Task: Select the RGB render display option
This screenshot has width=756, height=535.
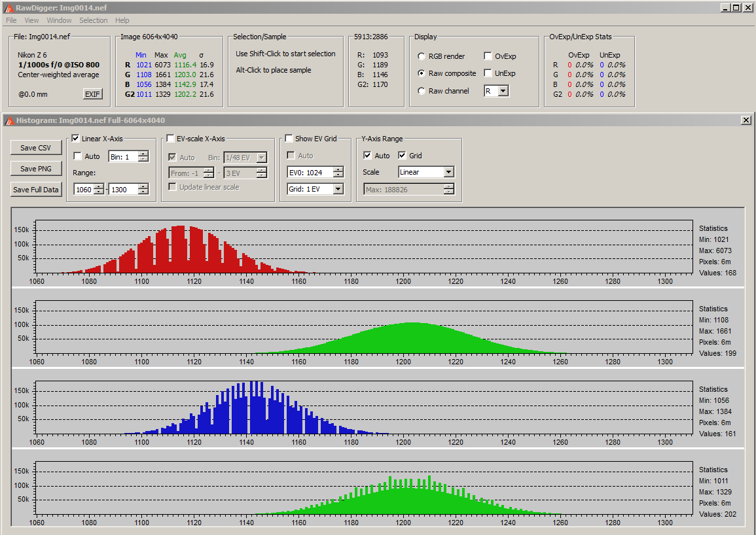Action: pos(422,56)
